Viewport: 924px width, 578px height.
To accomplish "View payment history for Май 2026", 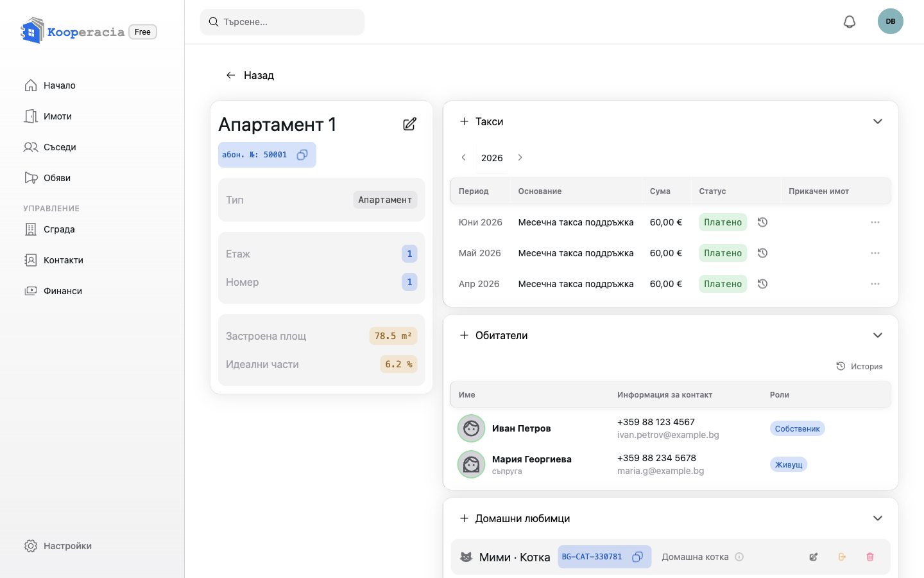I will pos(762,253).
